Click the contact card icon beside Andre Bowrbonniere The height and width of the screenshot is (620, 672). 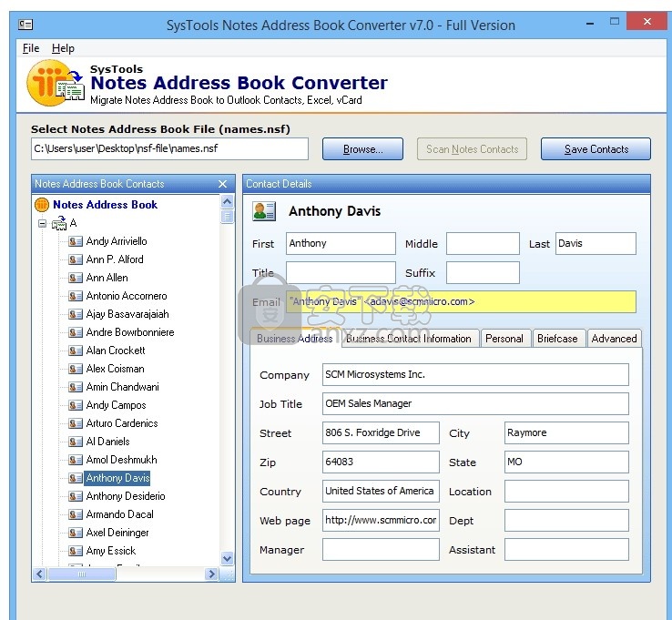pos(76,332)
